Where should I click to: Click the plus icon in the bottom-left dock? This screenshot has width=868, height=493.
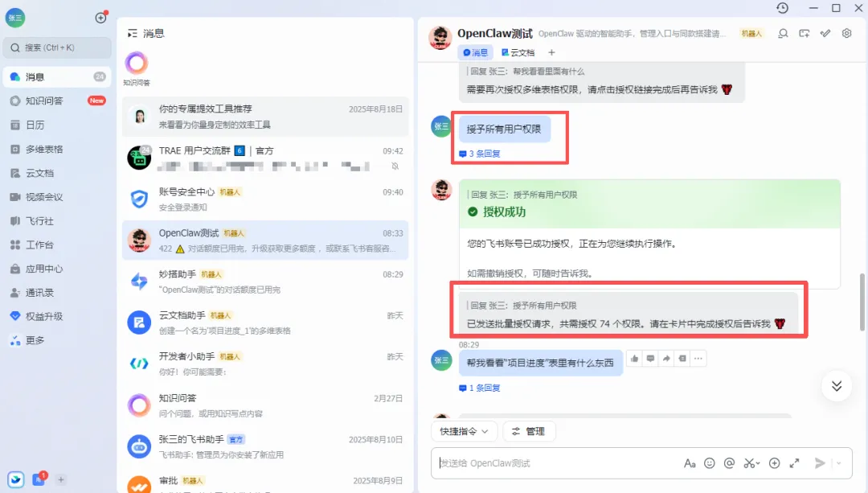click(61, 479)
